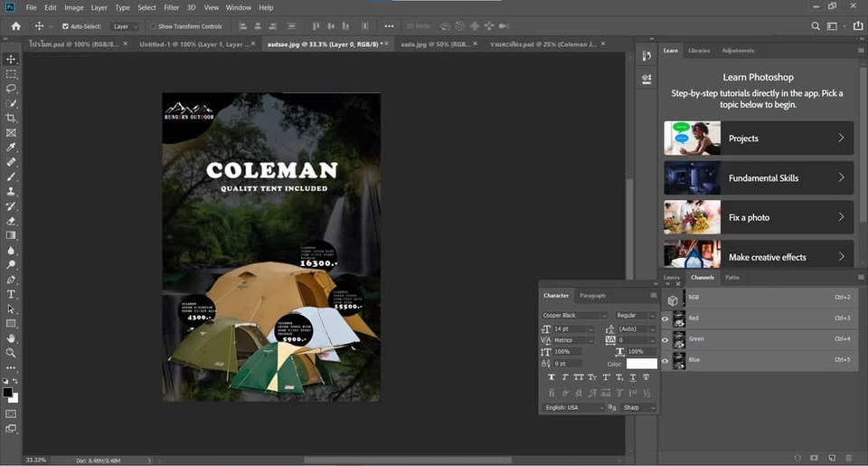868x466 pixels.
Task: Select the Eyedropper tool
Action: tap(11, 147)
